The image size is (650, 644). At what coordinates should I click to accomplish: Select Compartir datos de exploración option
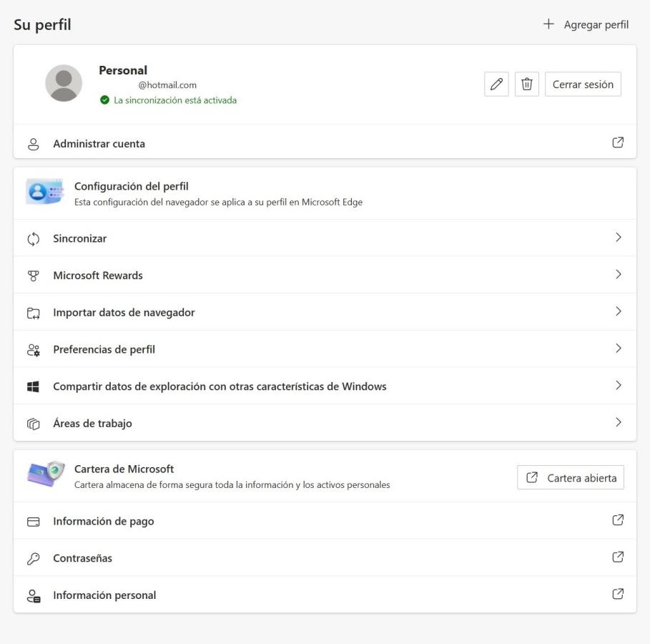[x=220, y=386]
